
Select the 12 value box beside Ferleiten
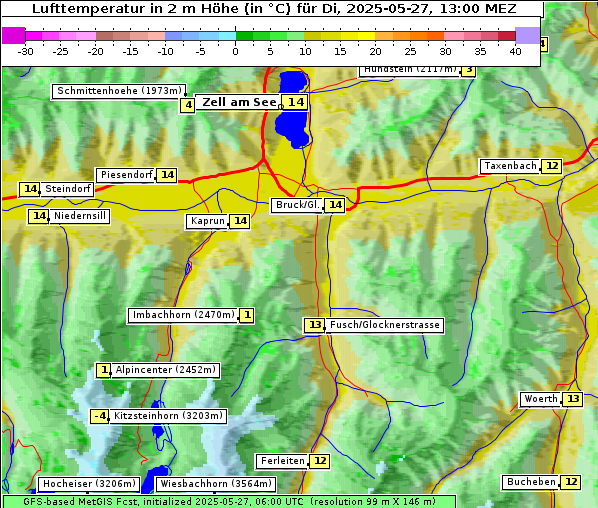tap(320, 461)
